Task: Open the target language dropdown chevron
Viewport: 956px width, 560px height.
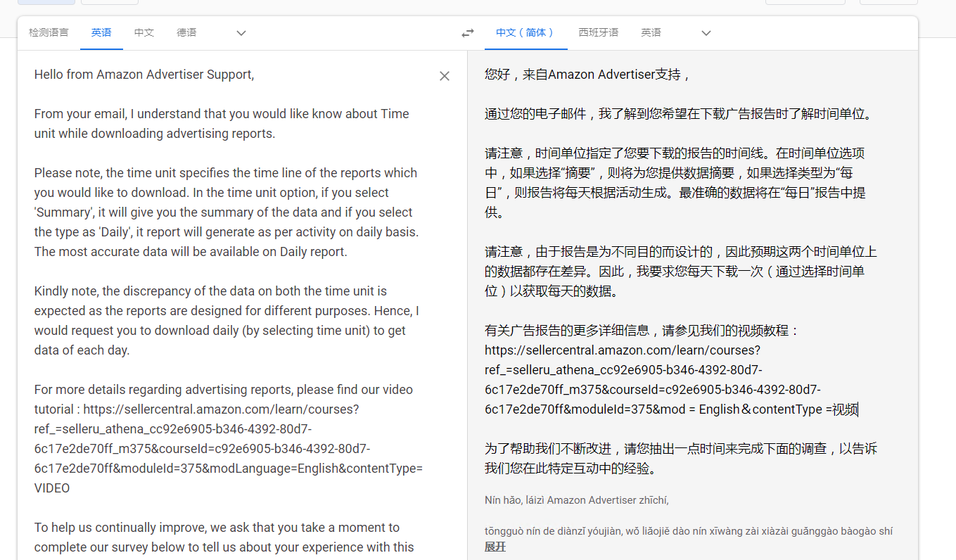Action: pos(706,33)
